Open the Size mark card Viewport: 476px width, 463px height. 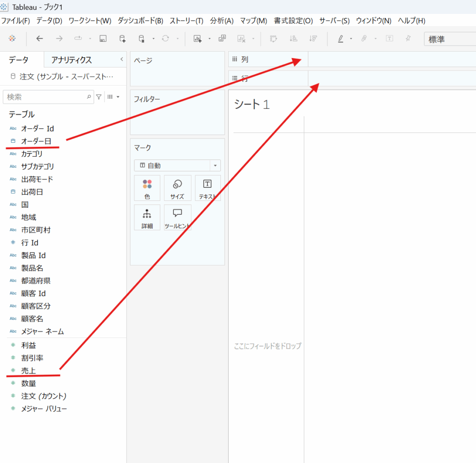(177, 188)
